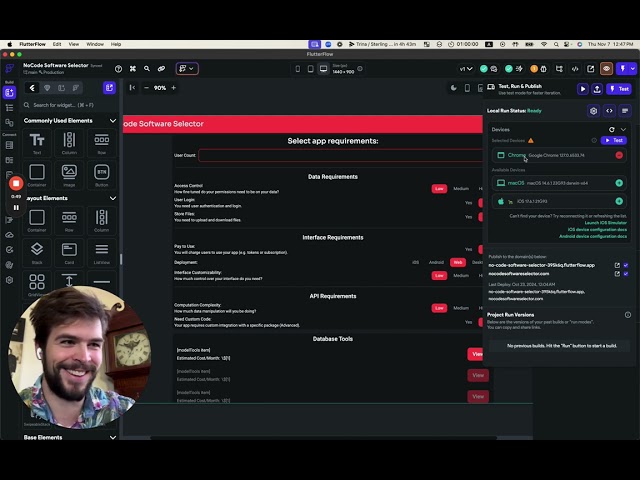Select Medium for Access Control

(x=461, y=189)
